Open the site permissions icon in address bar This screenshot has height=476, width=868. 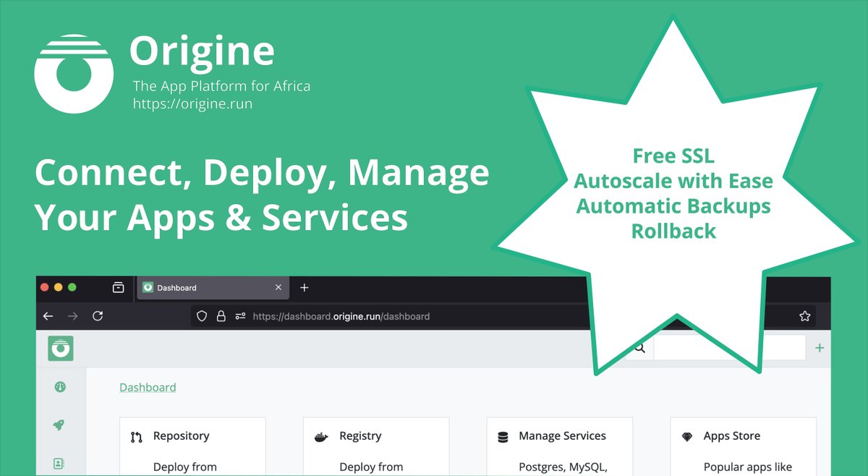240,316
